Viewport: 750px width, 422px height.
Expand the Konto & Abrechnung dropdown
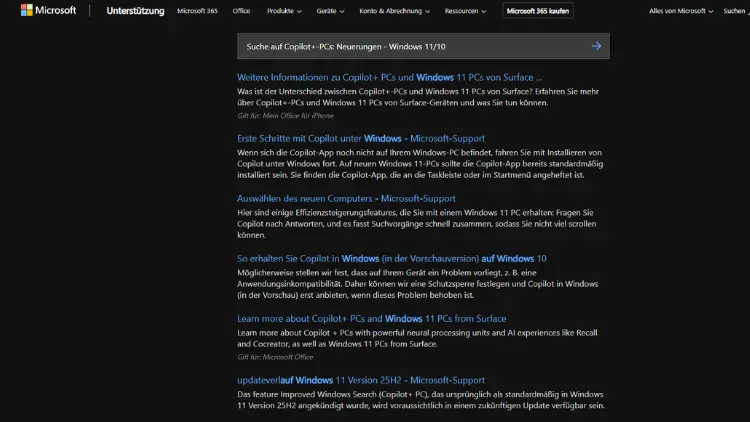[395, 11]
